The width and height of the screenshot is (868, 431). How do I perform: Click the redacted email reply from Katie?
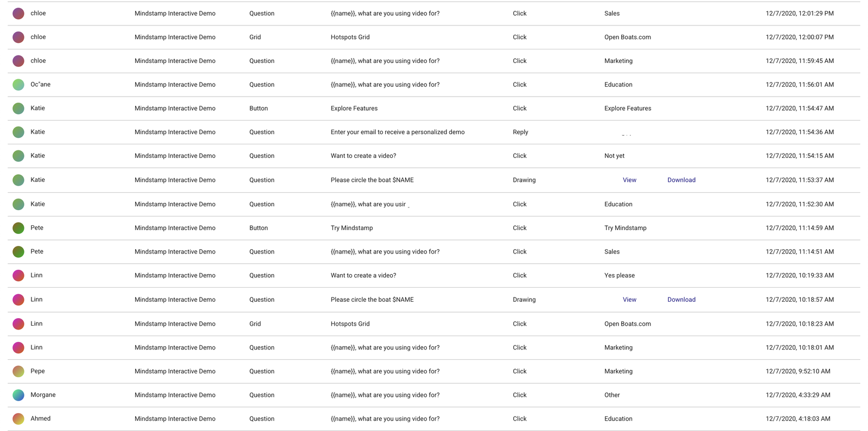point(628,132)
